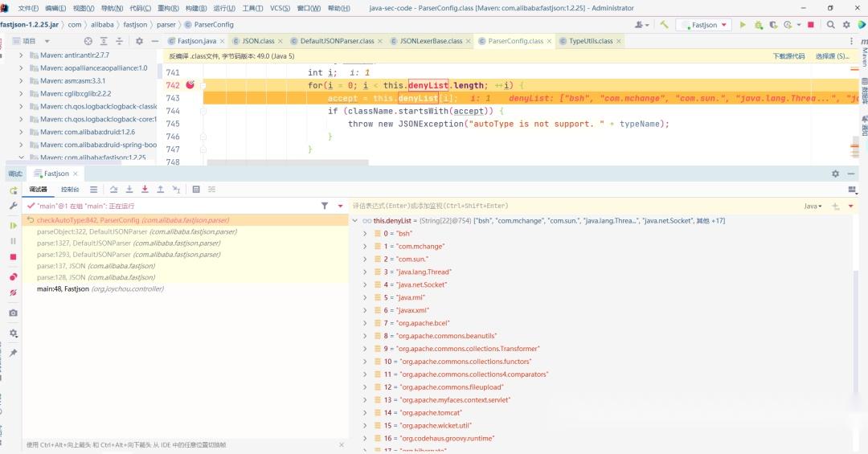Stop the running process in top toolbar
The height and width of the screenshot is (454, 868).
[811, 25]
